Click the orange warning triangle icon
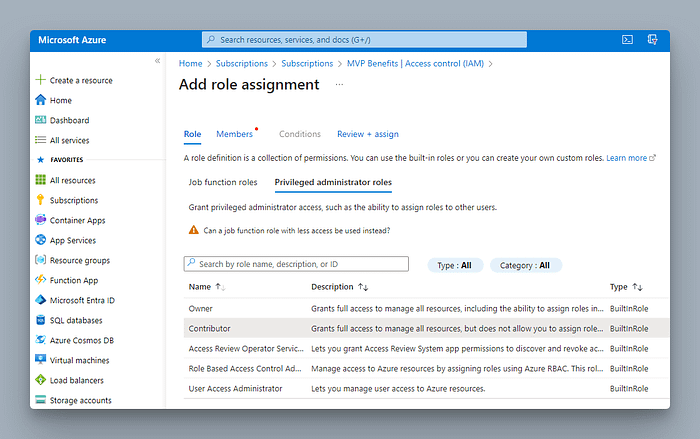The width and height of the screenshot is (700, 439). [193, 230]
